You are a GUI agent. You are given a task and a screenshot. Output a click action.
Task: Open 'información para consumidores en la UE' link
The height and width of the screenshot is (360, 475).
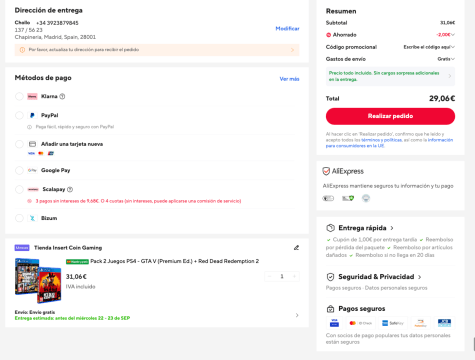[x=389, y=143]
